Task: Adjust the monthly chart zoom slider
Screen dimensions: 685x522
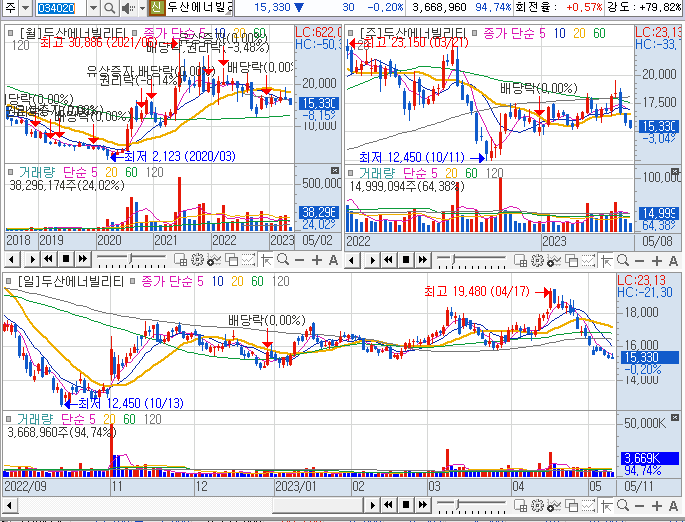Action: click(x=131, y=260)
